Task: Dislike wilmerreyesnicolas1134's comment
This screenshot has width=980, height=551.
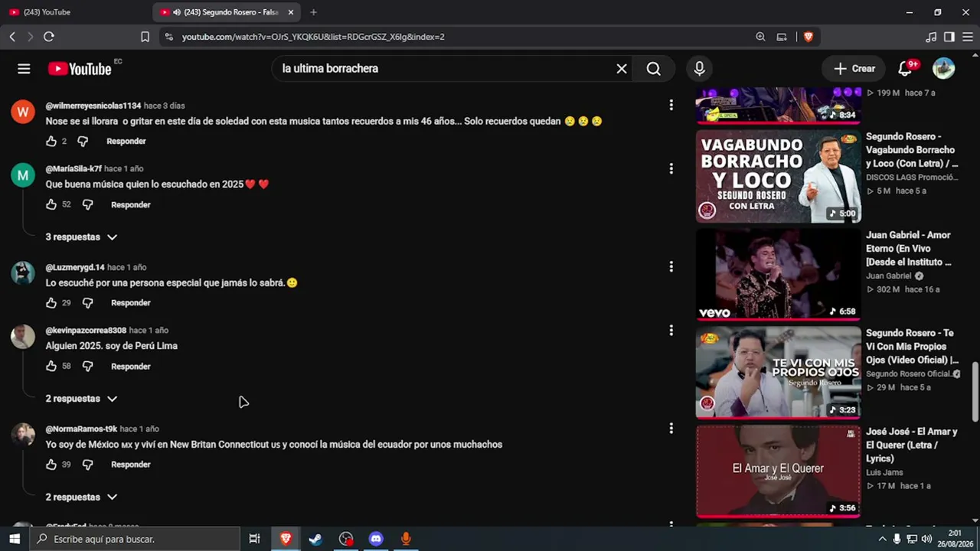Action: click(x=83, y=142)
